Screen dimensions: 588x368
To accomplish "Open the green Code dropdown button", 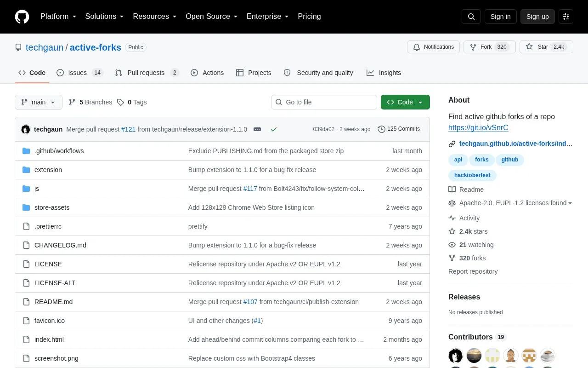I will point(405,102).
